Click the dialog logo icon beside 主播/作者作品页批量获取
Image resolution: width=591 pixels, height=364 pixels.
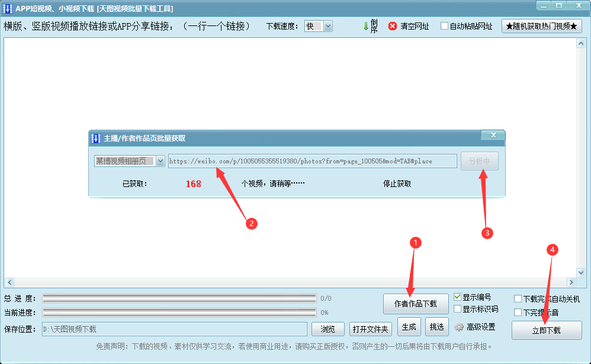coord(96,138)
